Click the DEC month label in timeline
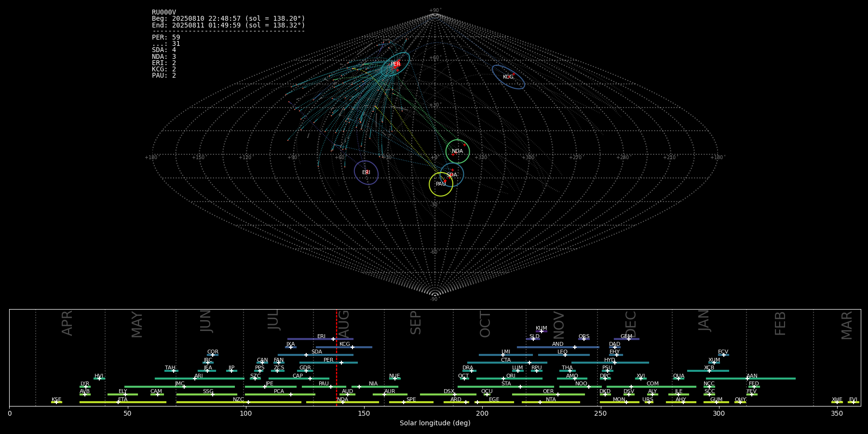Image resolution: width=868 pixels, height=434 pixels. tap(631, 325)
